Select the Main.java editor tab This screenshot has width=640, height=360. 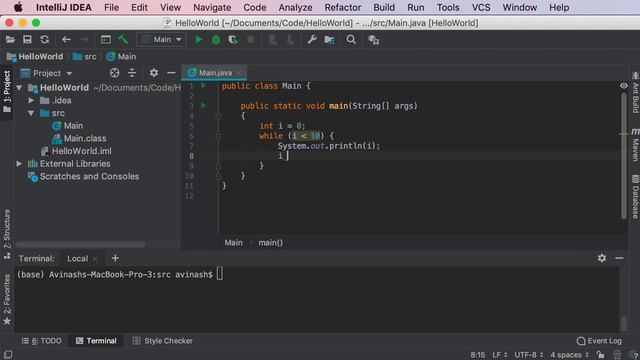[x=214, y=73]
